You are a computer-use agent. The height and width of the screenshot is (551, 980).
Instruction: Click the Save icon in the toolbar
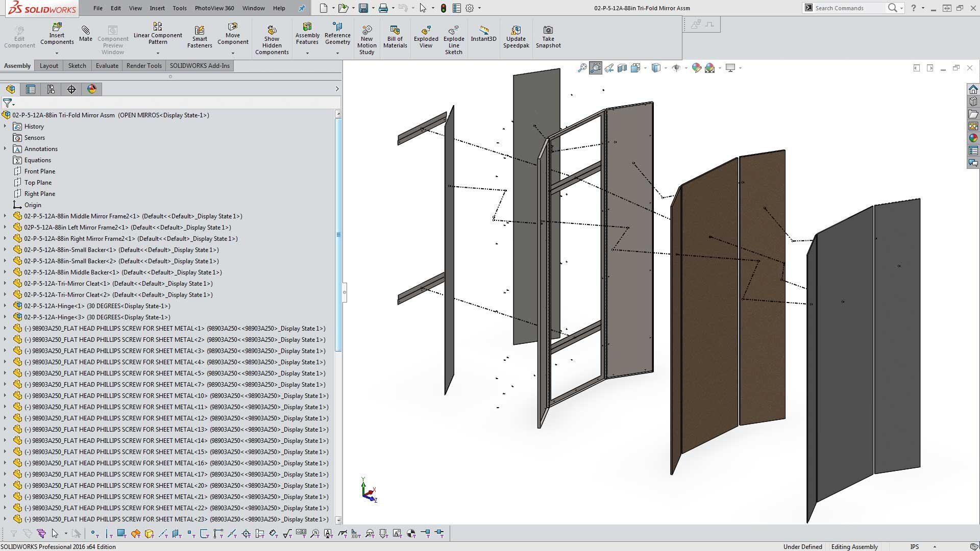pyautogui.click(x=363, y=8)
